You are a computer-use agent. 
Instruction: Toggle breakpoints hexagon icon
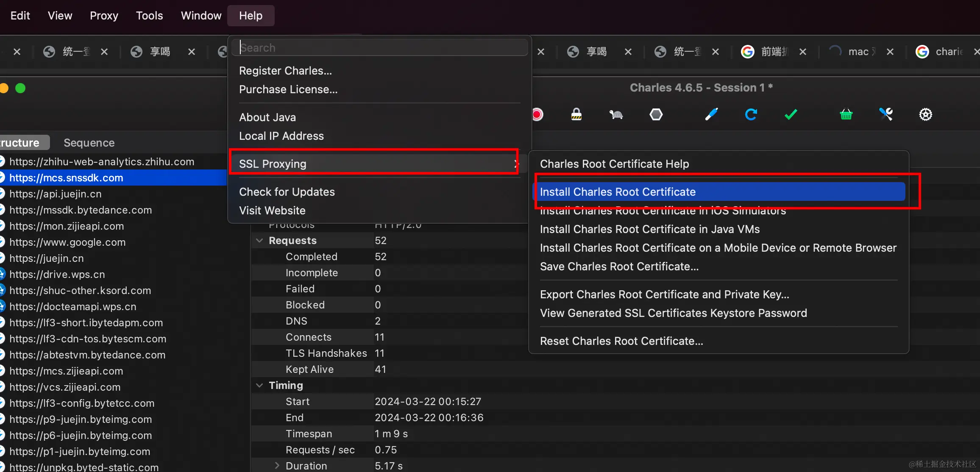pyautogui.click(x=656, y=114)
